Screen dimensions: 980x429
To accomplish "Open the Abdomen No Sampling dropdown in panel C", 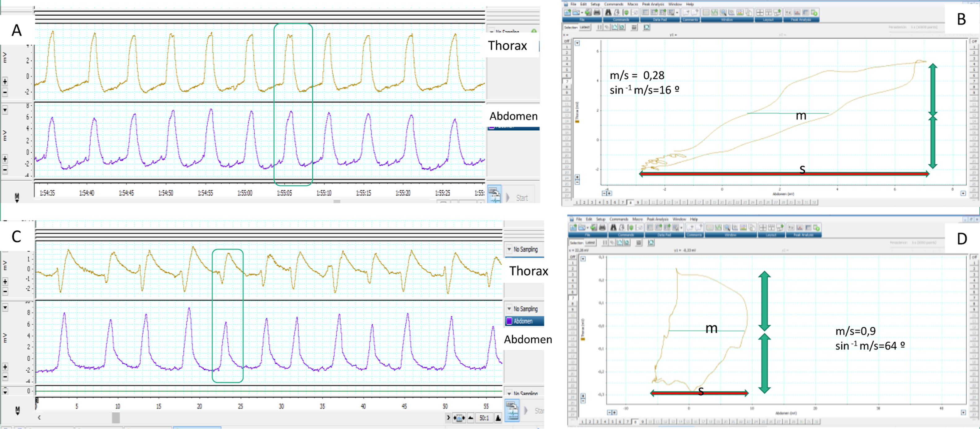I will pos(509,309).
